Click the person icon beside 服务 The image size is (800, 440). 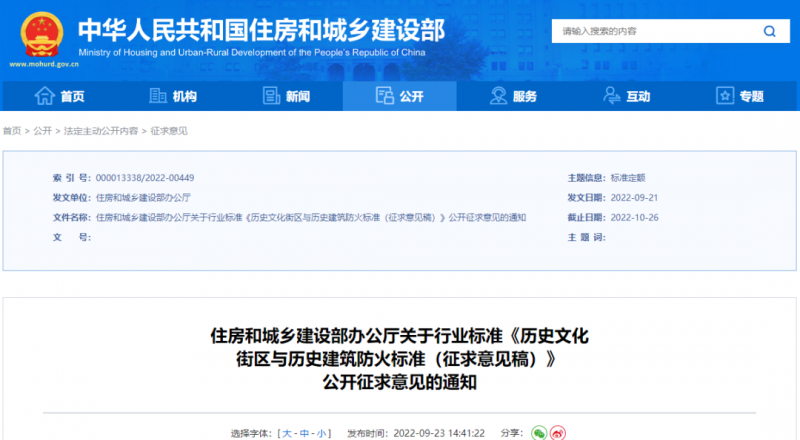point(498,96)
